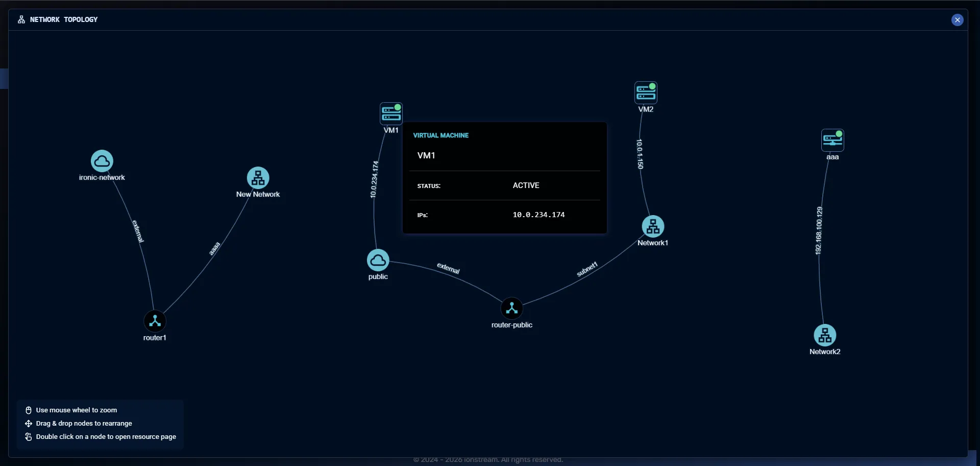Click the aaa server node icon

(x=832, y=140)
